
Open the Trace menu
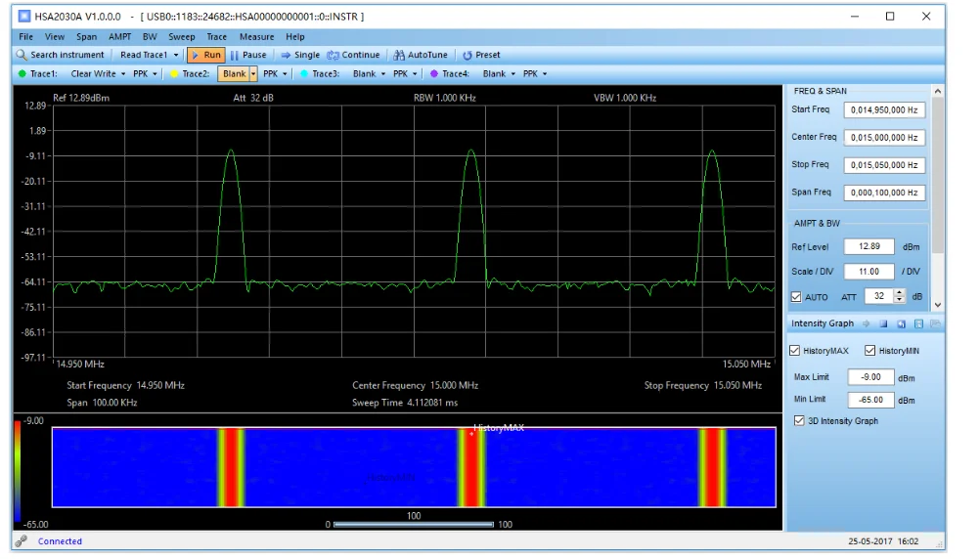(216, 37)
